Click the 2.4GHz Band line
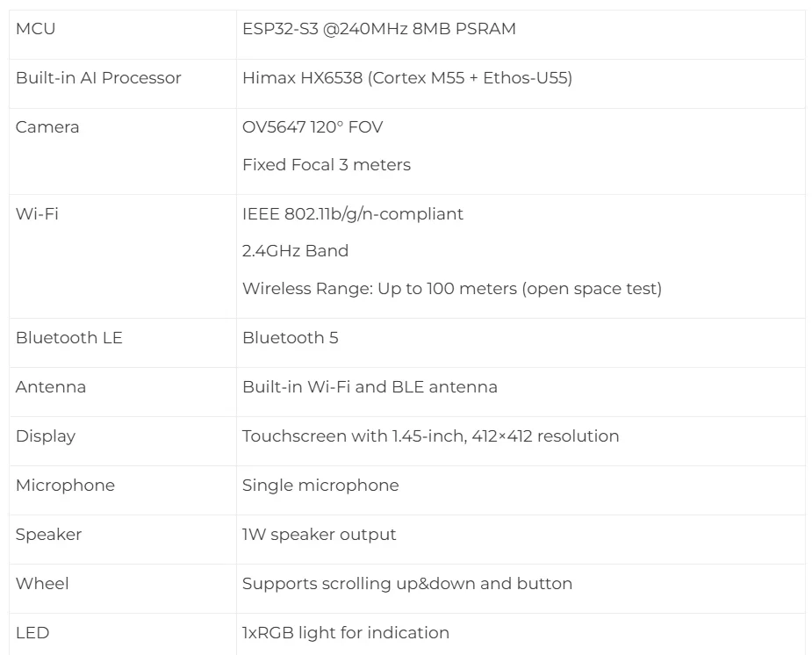 295,251
